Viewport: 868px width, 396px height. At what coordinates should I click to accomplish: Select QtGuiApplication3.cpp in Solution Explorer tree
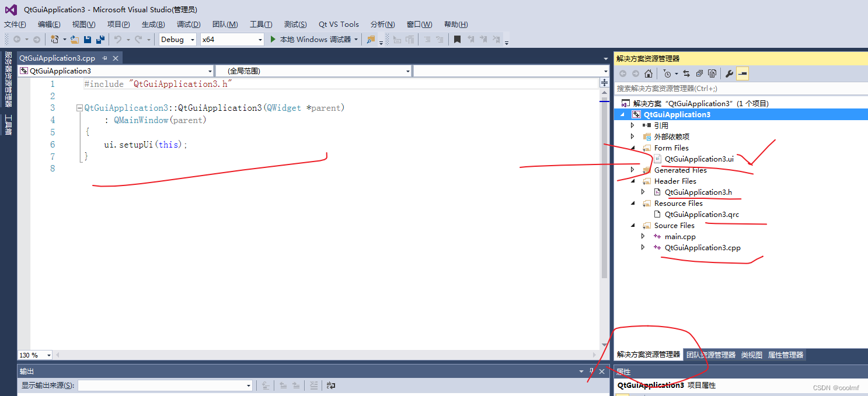(x=702, y=247)
